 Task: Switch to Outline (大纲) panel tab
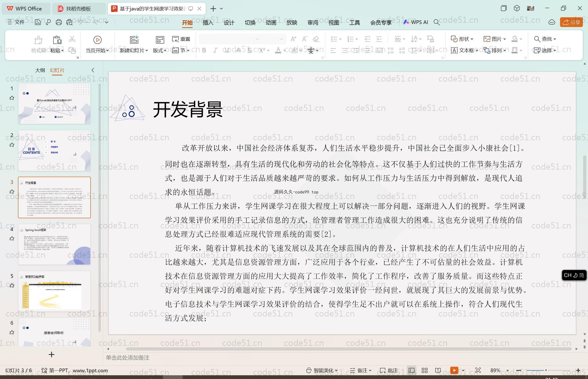(40, 70)
